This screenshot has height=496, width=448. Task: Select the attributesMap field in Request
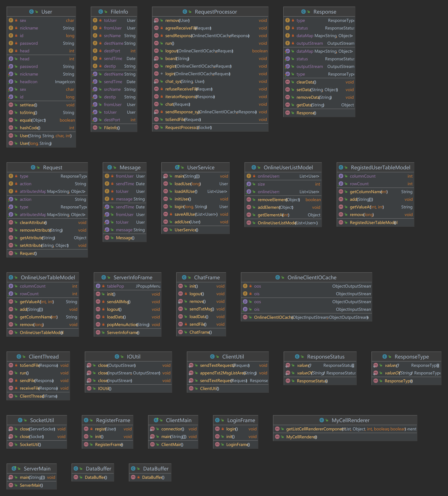coord(33,191)
